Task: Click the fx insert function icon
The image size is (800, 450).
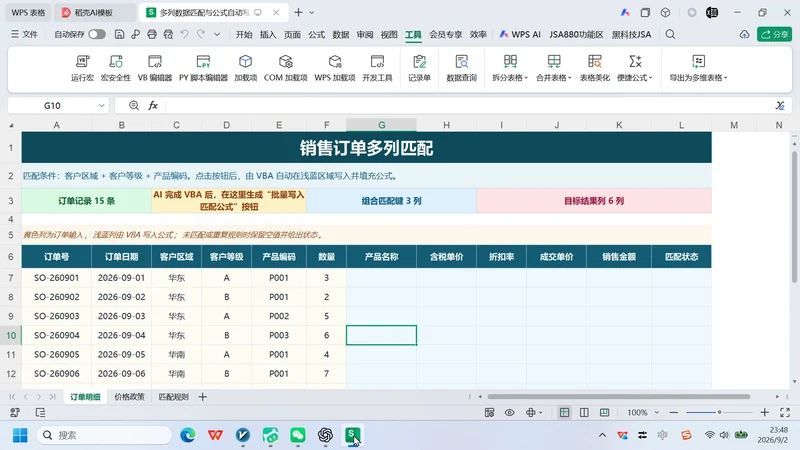Action: tap(153, 105)
